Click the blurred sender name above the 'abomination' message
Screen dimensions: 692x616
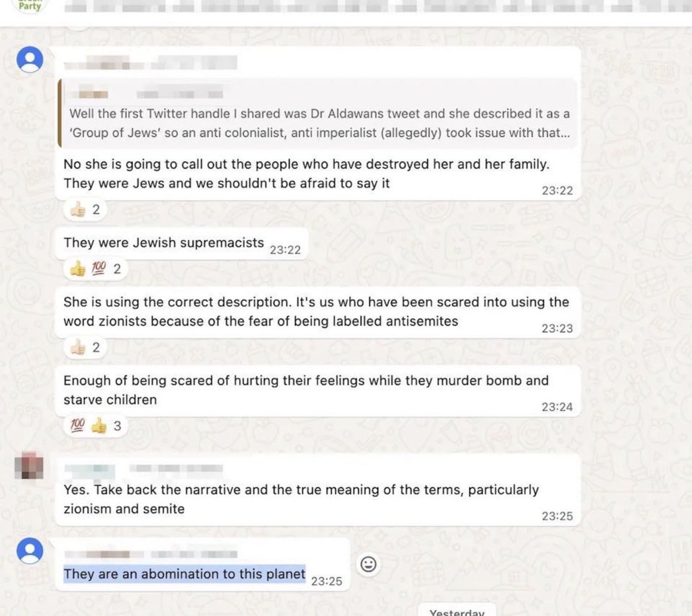[x=151, y=555]
